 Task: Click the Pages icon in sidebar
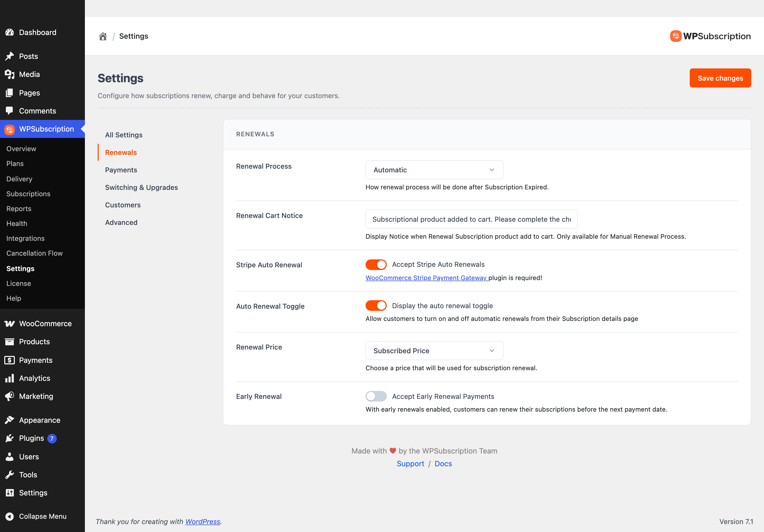tap(10, 93)
